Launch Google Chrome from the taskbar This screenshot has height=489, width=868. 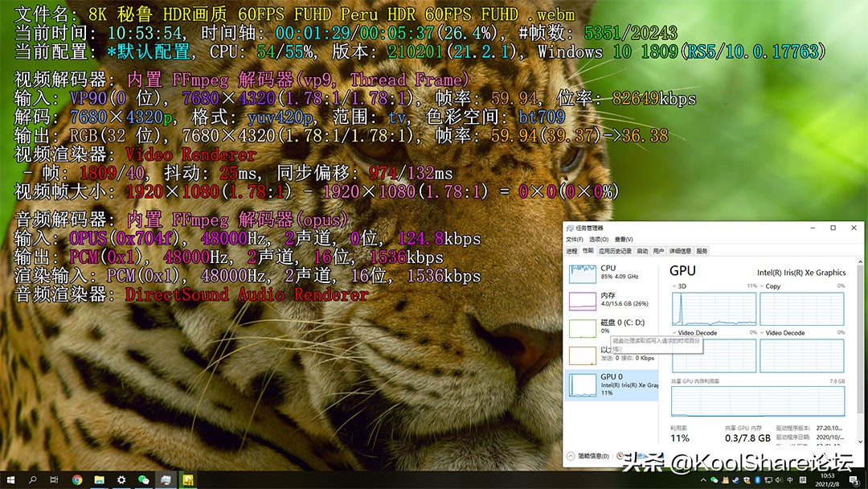pyautogui.click(x=77, y=479)
